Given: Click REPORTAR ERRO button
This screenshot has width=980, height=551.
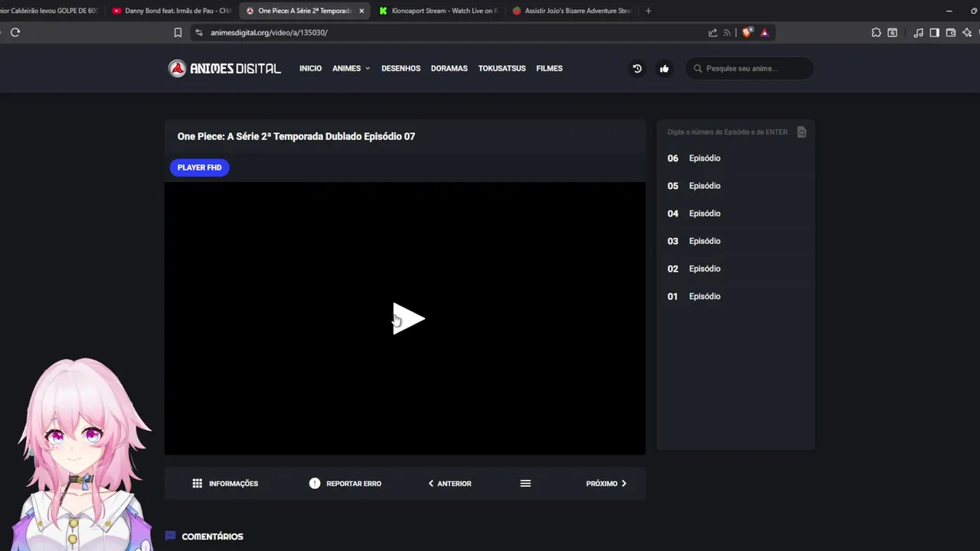Looking at the screenshot, I should 345,483.
